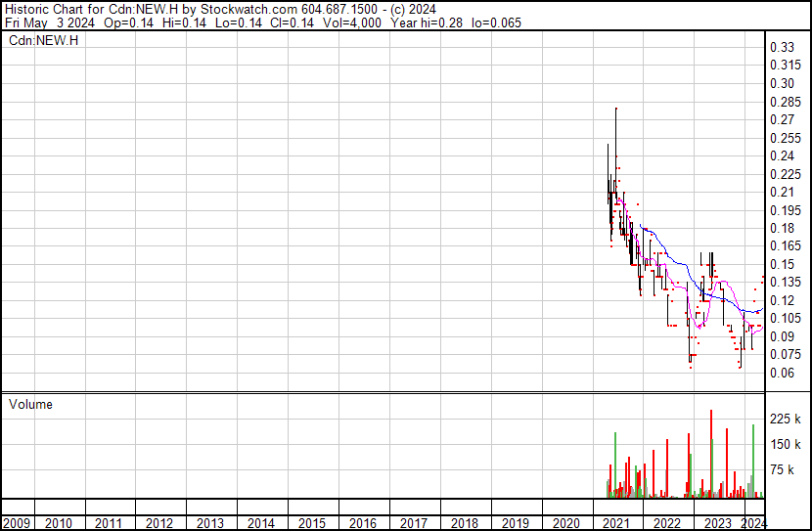Click the 225 k volume axis label
The height and width of the screenshot is (531, 812).
(x=786, y=419)
